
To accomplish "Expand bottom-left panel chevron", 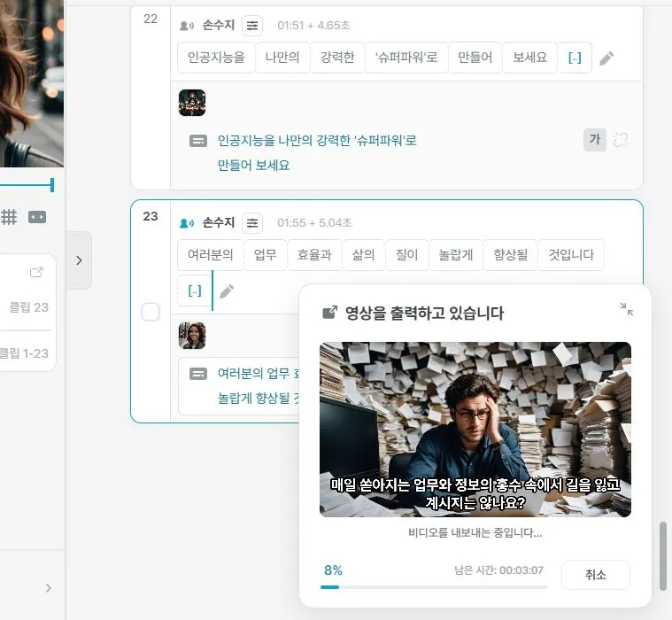I will click(49, 588).
